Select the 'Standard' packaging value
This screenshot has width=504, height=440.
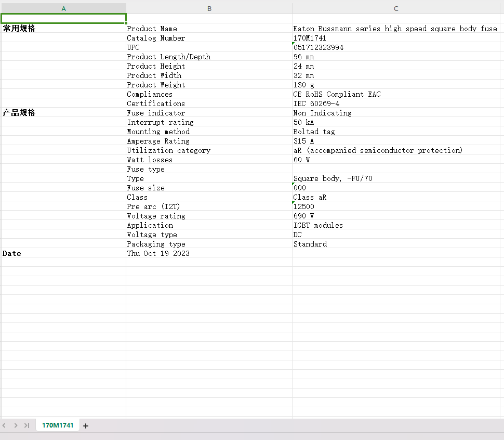coord(396,244)
